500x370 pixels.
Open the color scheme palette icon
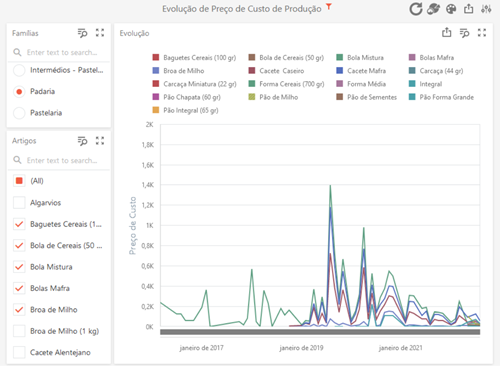(x=451, y=9)
